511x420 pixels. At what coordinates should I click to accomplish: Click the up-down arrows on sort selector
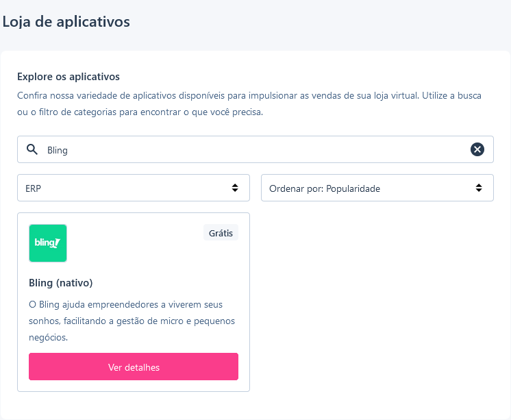pos(479,188)
